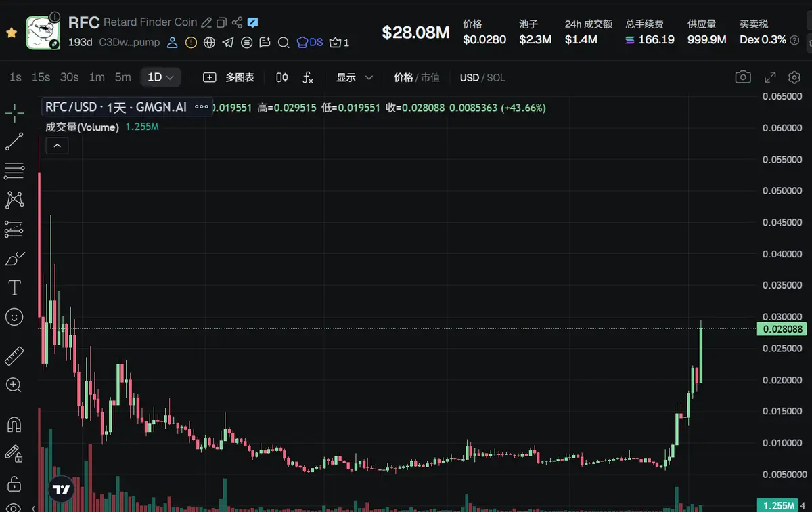Screen dimensions: 812x512
Task: Switch chart to 市值 market cap mode
Action: (430, 77)
